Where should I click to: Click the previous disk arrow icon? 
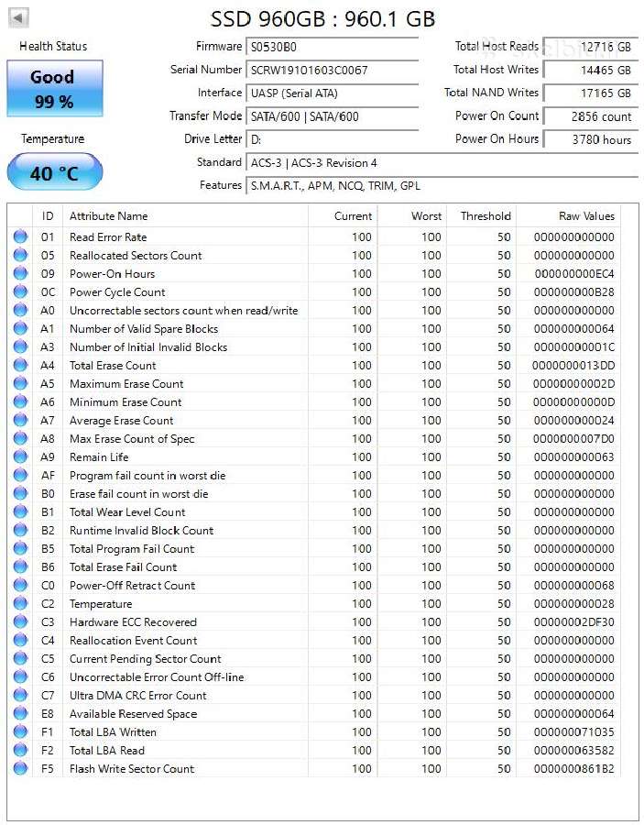18,18
